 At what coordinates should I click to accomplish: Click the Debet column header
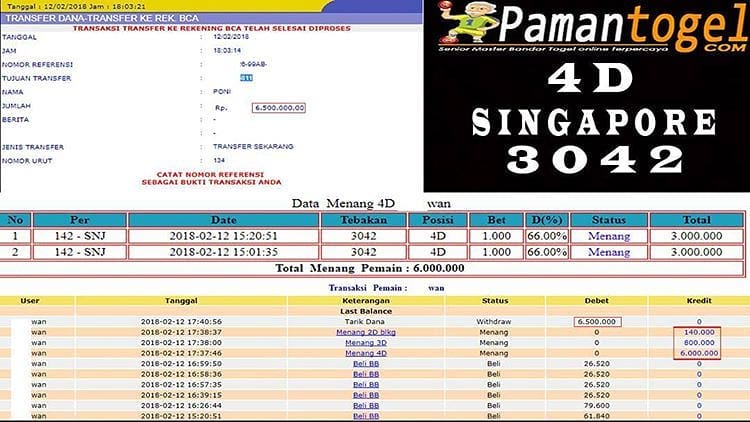(x=596, y=301)
